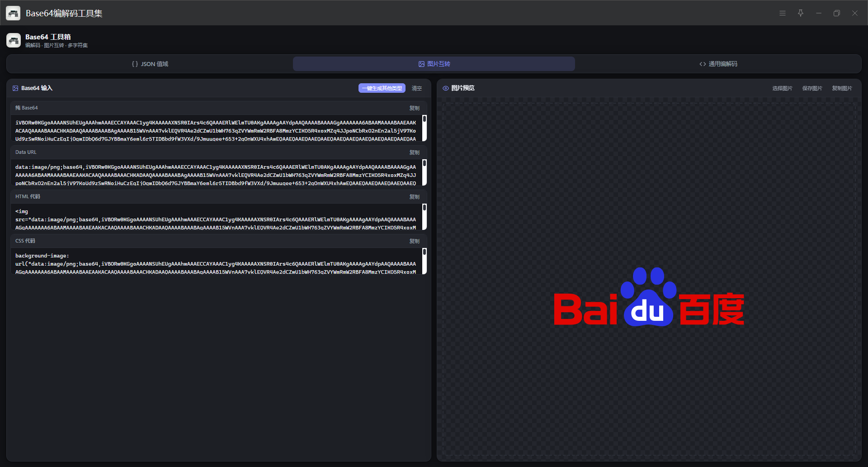Click the Data URL section label
The width and height of the screenshot is (868, 467).
26,152
